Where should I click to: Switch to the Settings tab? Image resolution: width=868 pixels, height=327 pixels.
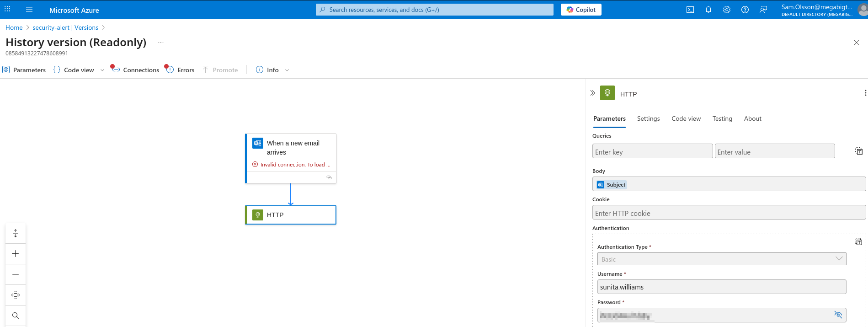click(x=648, y=118)
